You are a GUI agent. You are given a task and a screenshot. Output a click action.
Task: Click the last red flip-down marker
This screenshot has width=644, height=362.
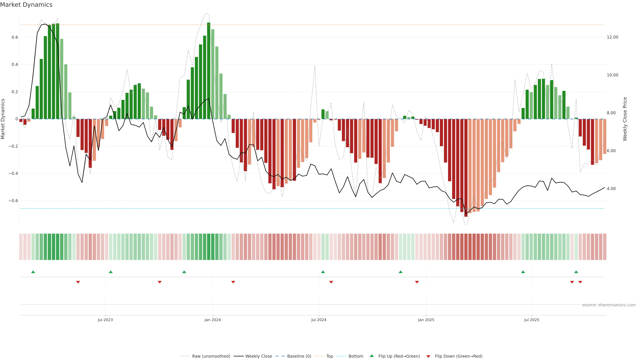pyautogui.click(x=580, y=282)
